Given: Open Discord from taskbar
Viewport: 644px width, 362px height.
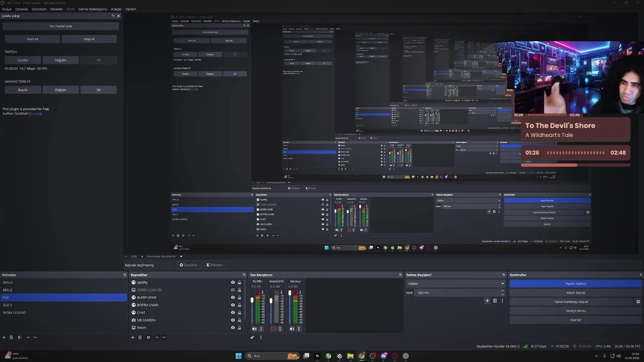Looking at the screenshot, I should pos(383,356).
